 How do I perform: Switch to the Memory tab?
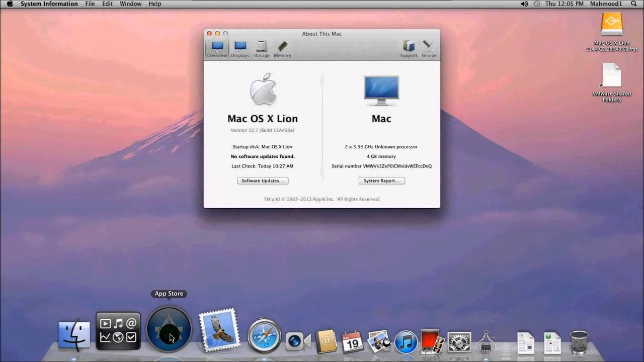282,49
